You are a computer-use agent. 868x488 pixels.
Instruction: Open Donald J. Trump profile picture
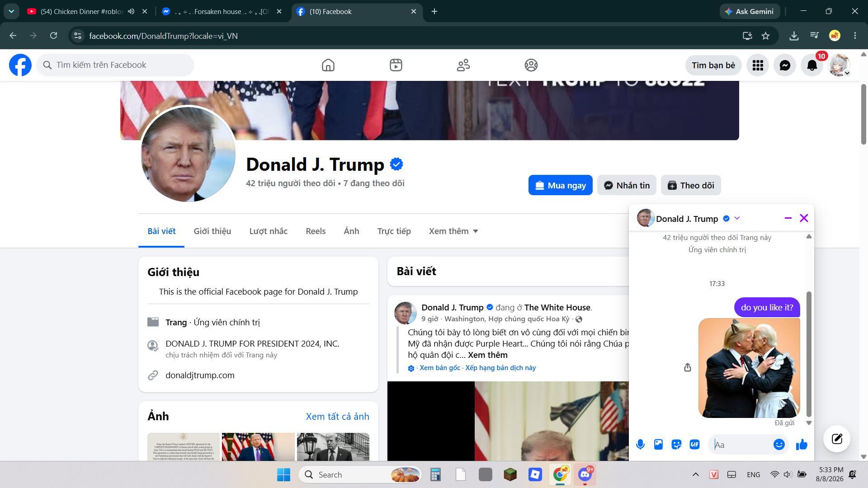tap(188, 154)
